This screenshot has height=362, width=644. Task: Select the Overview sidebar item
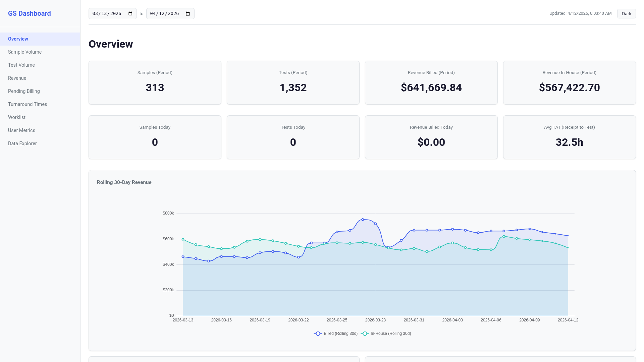tap(18, 39)
